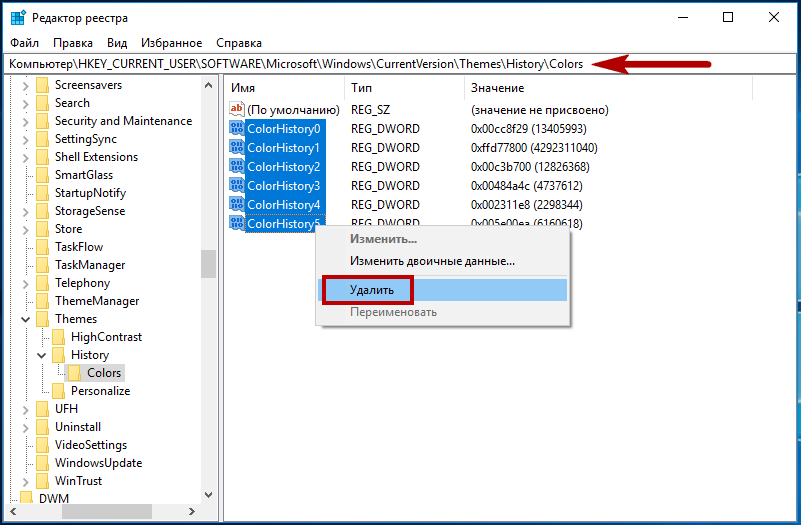The width and height of the screenshot is (801, 525).
Task: Click the ThemeManager folder icon
Action: (x=42, y=301)
